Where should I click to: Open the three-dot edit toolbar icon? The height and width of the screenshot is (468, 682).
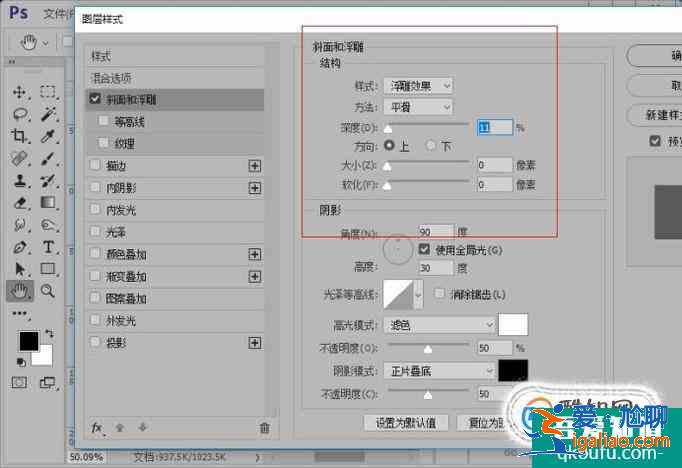[19, 313]
